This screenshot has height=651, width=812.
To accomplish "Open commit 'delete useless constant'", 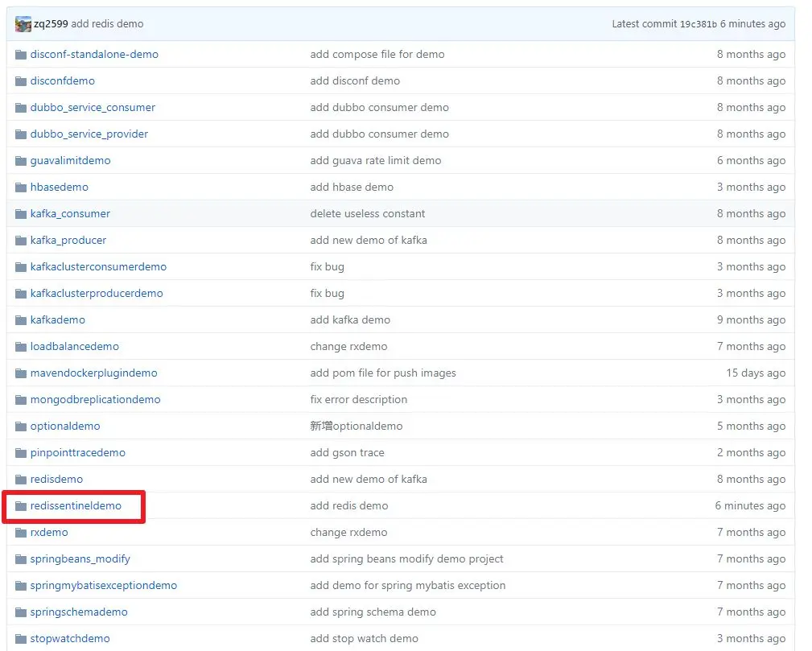I will [x=368, y=213].
